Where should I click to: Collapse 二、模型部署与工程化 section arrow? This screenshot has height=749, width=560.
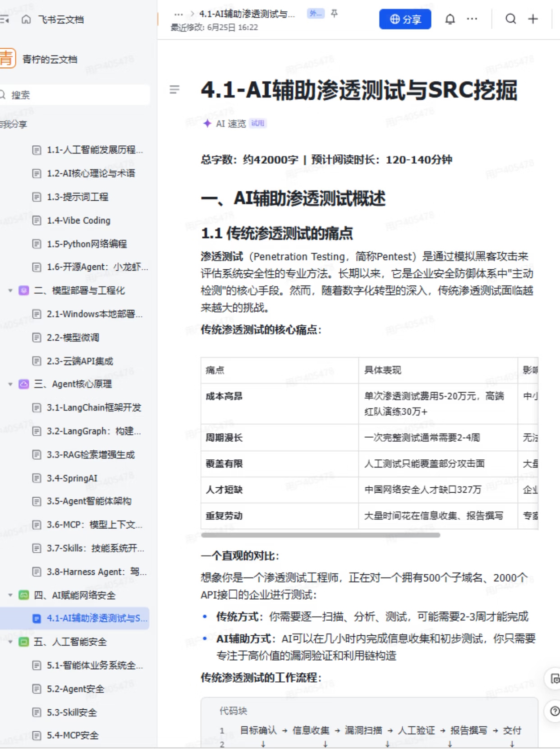pyautogui.click(x=10, y=291)
